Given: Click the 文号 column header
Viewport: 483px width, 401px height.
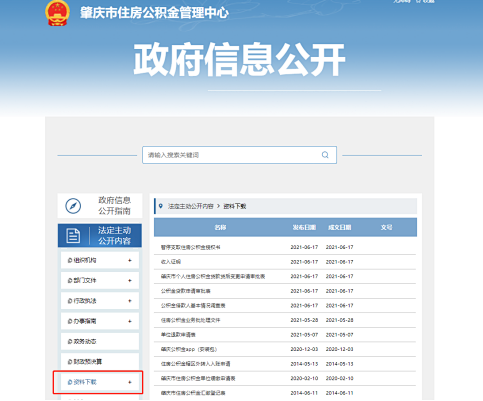Looking at the screenshot, I should click(x=386, y=227).
